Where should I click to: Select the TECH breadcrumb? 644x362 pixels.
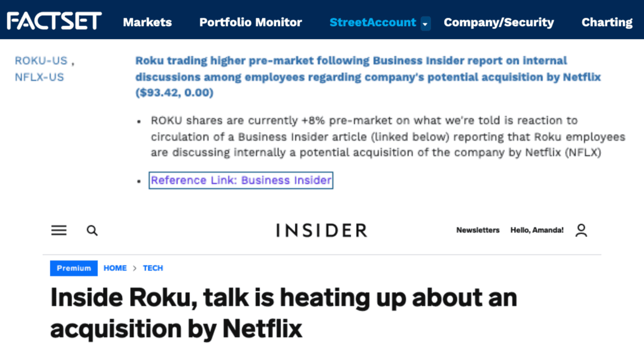[153, 268]
